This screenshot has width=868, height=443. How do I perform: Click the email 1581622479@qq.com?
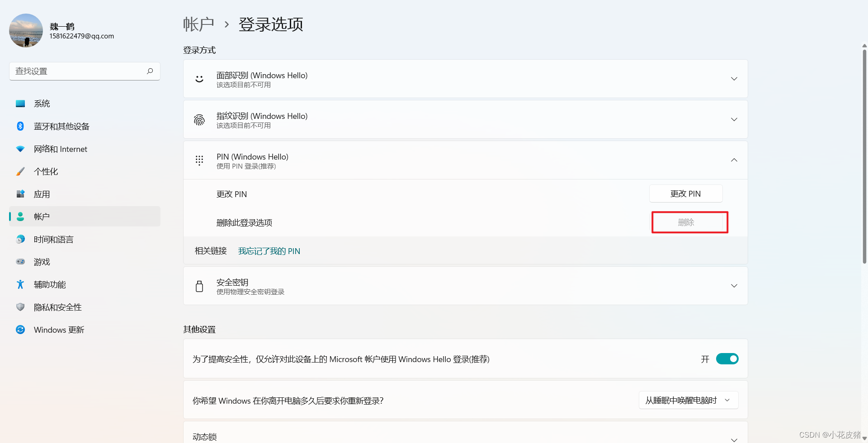[x=82, y=36]
